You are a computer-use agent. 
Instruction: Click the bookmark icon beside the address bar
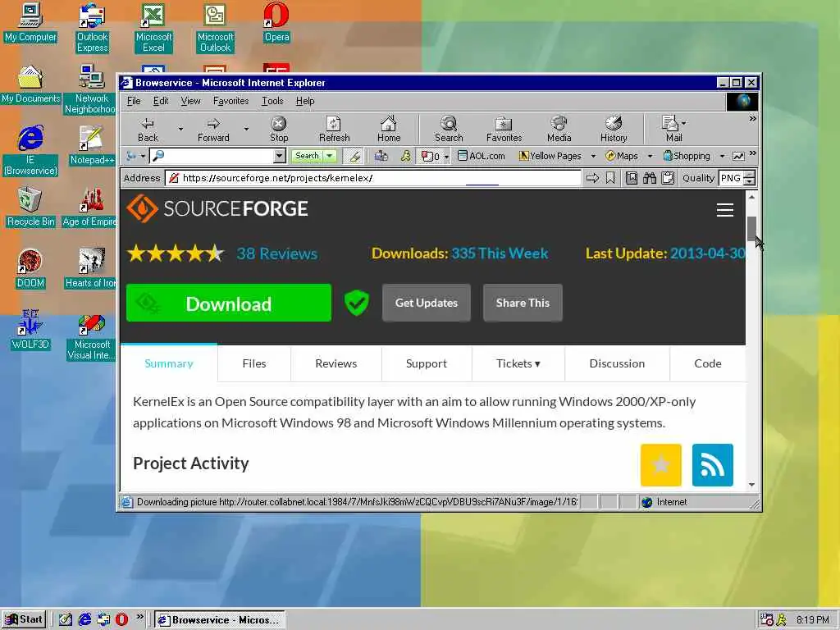coord(610,178)
